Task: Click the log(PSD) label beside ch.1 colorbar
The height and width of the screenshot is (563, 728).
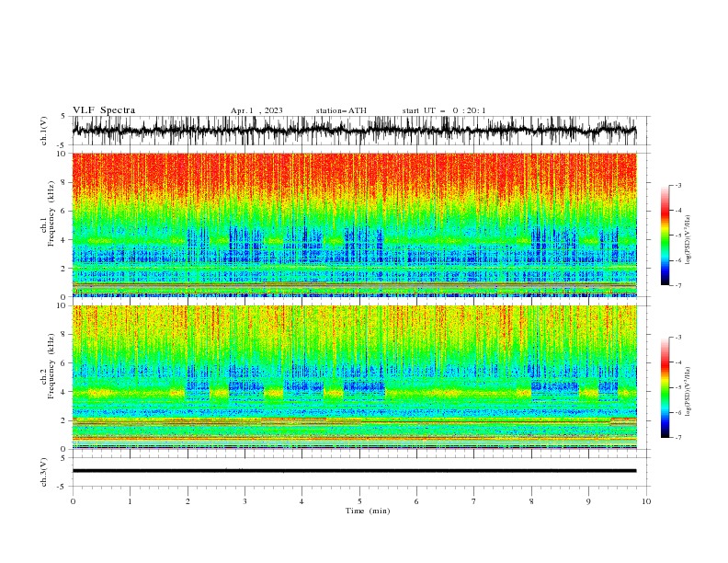Action: (x=688, y=240)
